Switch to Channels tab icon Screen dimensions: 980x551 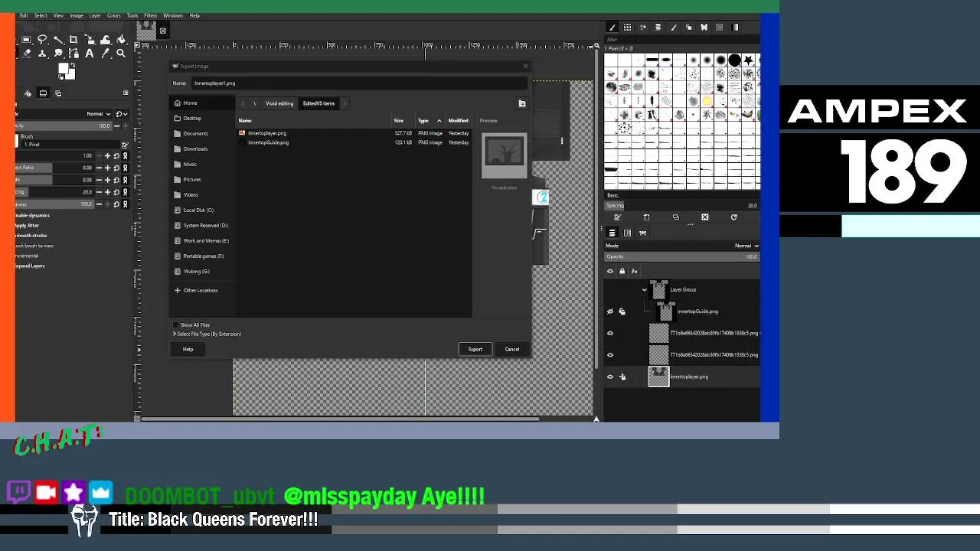pyautogui.click(x=627, y=233)
